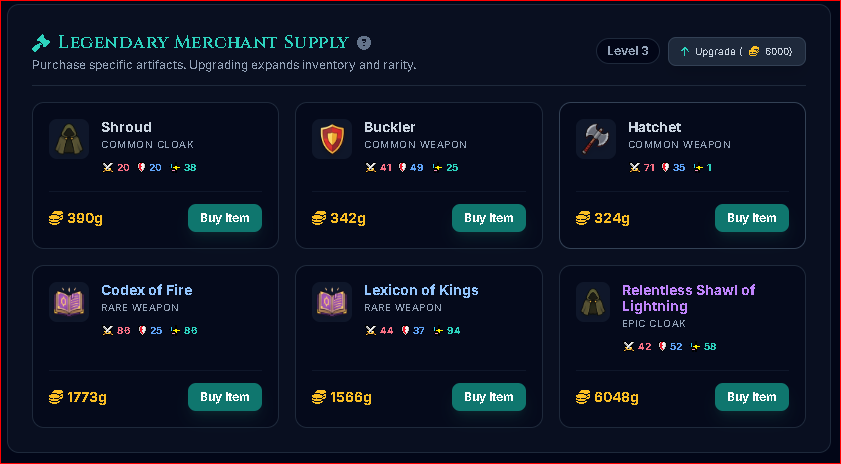The width and height of the screenshot is (841, 464).
Task: Click the help question mark icon
Action: click(364, 42)
